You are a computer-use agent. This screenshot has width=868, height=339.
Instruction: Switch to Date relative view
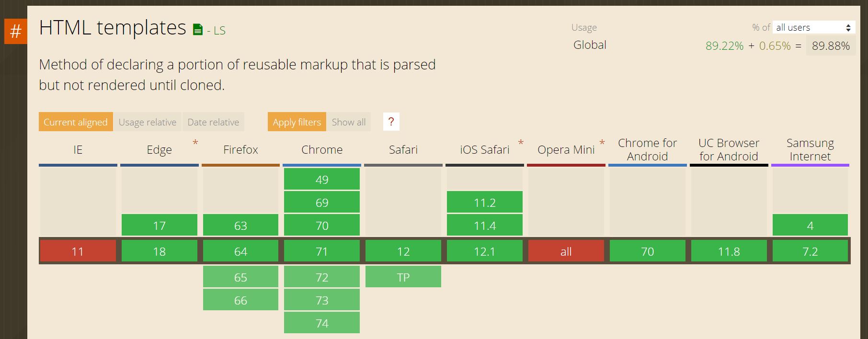213,122
